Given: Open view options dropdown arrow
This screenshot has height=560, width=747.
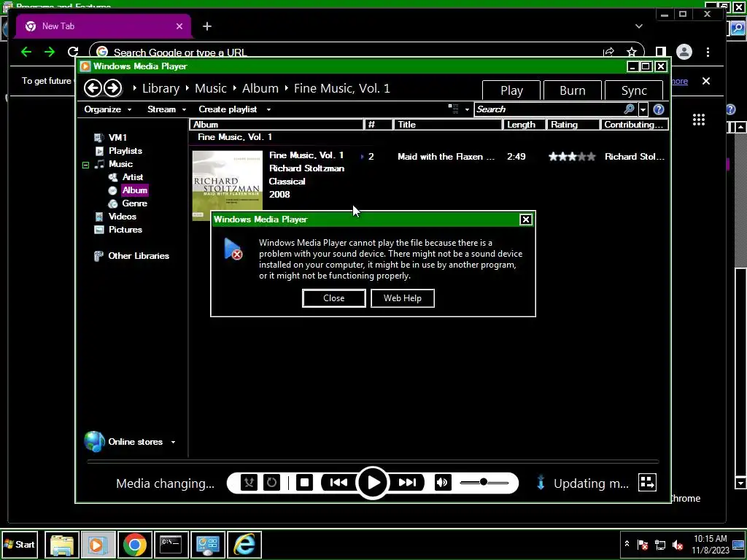Looking at the screenshot, I should point(467,109).
